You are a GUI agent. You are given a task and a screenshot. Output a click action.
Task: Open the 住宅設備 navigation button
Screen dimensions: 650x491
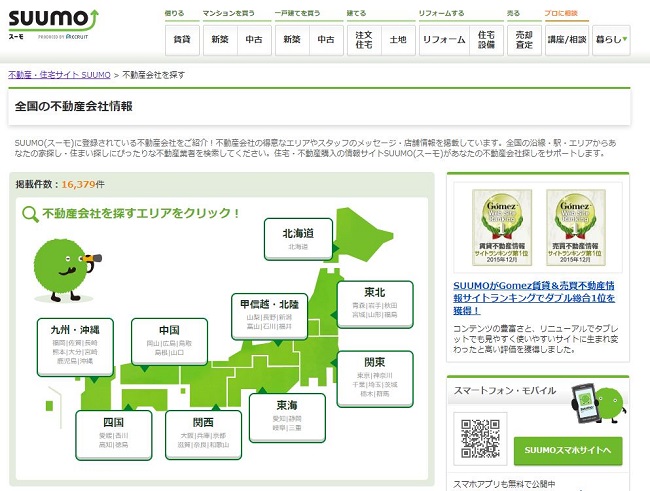(x=486, y=40)
